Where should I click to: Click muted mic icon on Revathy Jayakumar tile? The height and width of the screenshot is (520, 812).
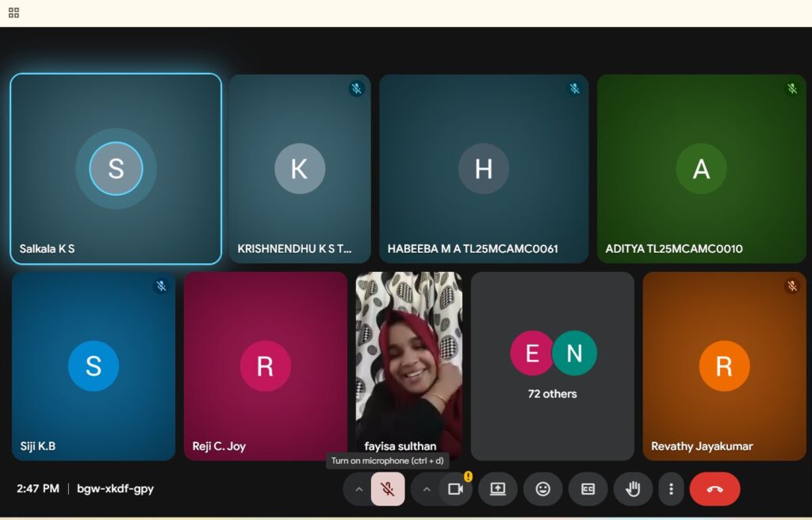point(791,285)
